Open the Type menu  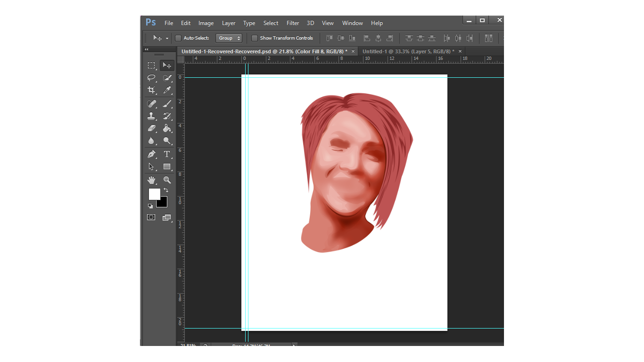[x=249, y=23]
